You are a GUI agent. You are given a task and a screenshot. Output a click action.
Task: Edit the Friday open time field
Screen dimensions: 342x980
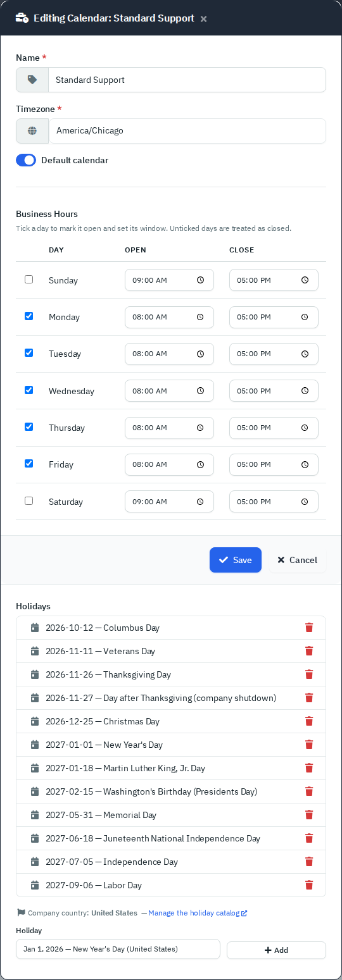(x=169, y=464)
